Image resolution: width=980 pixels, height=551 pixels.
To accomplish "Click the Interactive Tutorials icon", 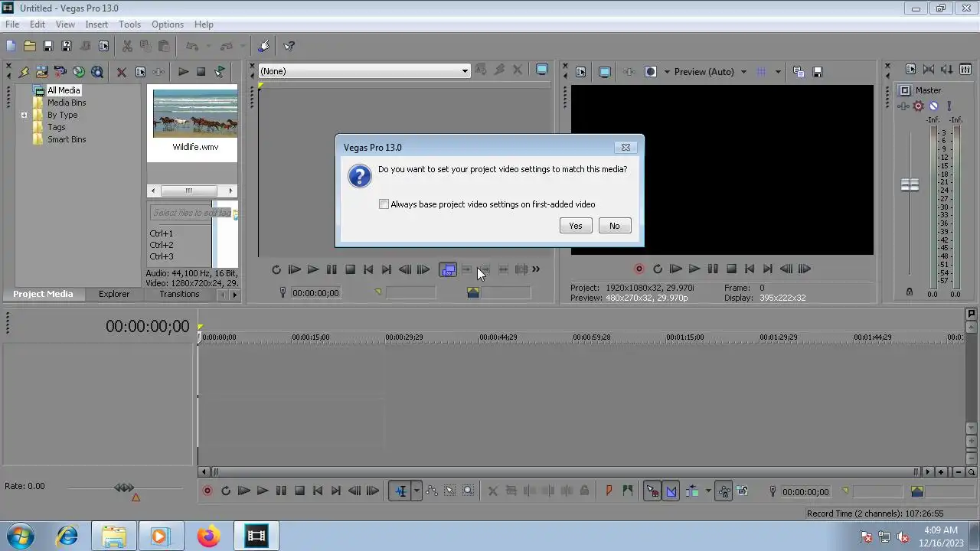I will 264,46.
